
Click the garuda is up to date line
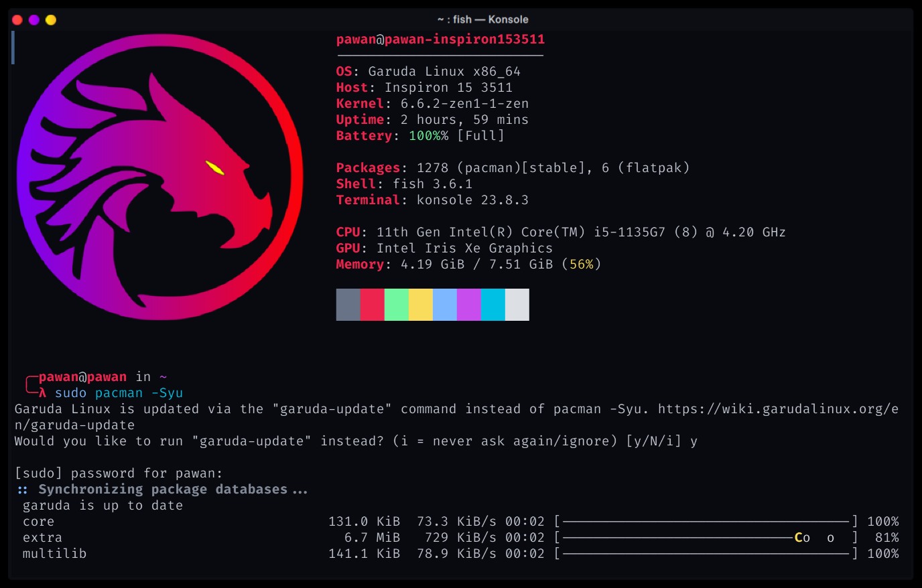coord(103,506)
